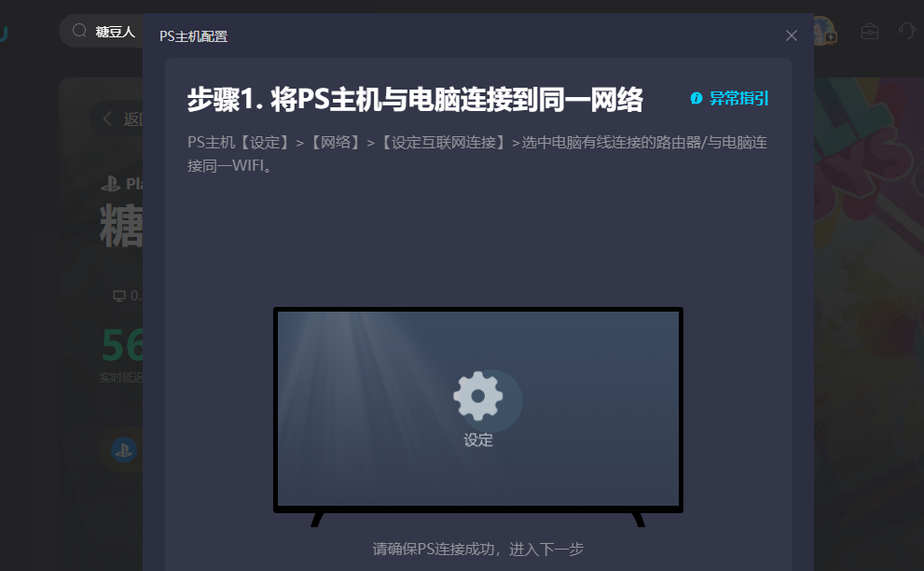This screenshot has width=924, height=571.
Task: Click the 步骤1 heading text
Action: point(415,99)
